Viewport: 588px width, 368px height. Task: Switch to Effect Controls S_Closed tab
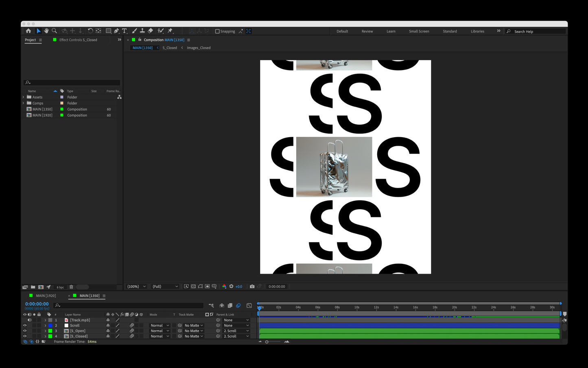point(78,40)
